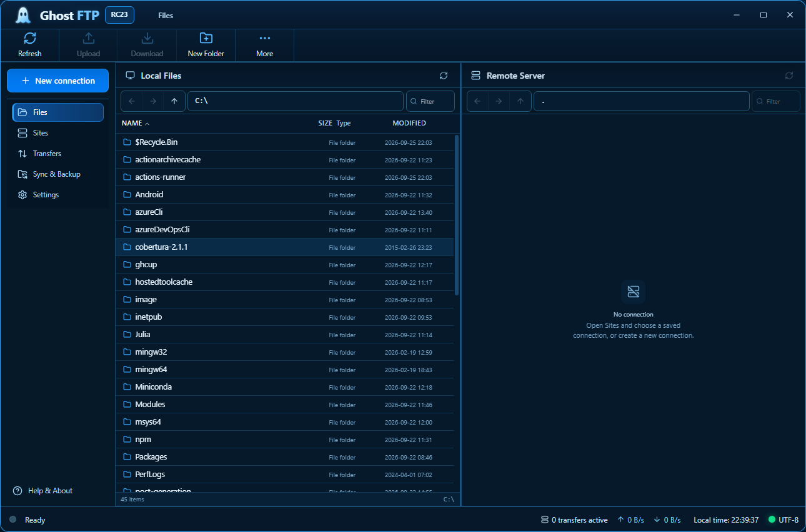Viewport: 806px width, 532px height.
Task: Click the Refresh toolbar icon
Action: click(x=30, y=38)
